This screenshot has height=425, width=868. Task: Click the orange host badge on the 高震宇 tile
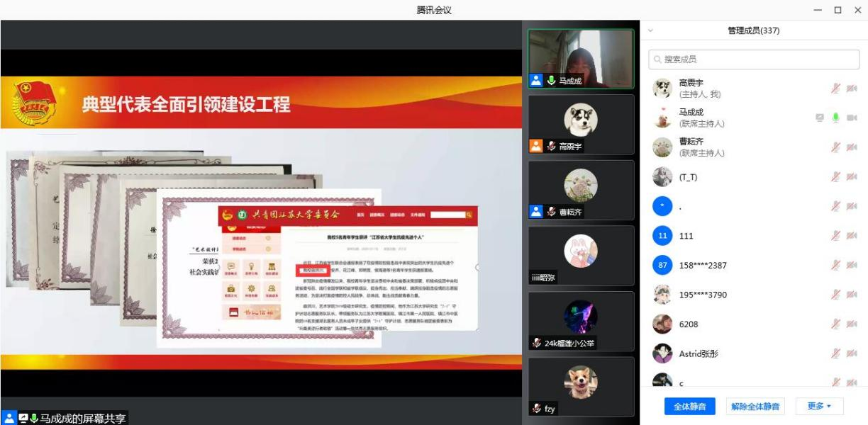point(537,147)
